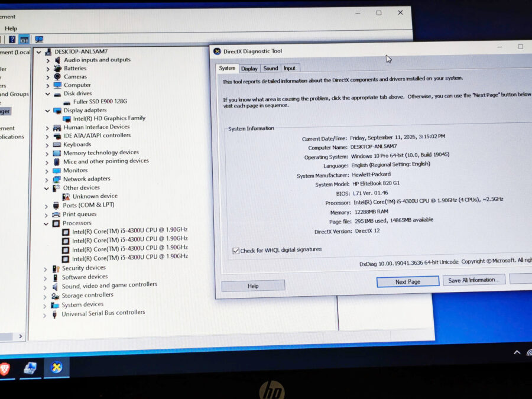Select the Print queues category
Viewport: 532px width, 399px height.
pos(79,215)
